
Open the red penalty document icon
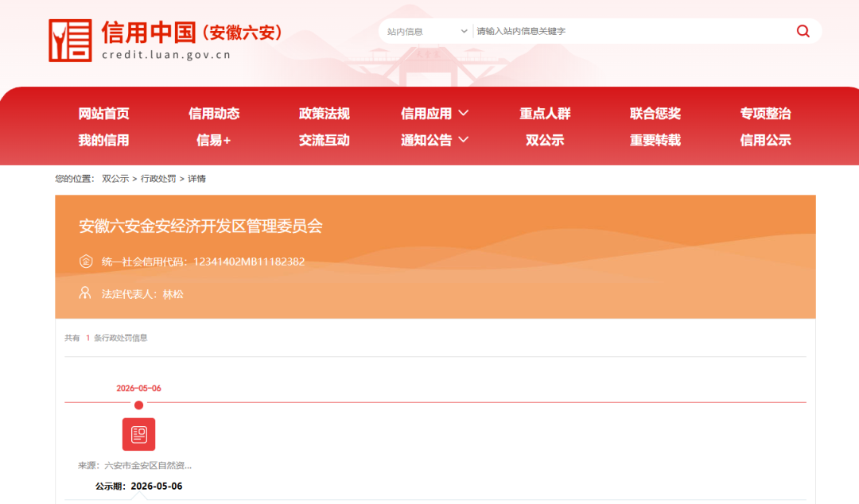(138, 434)
